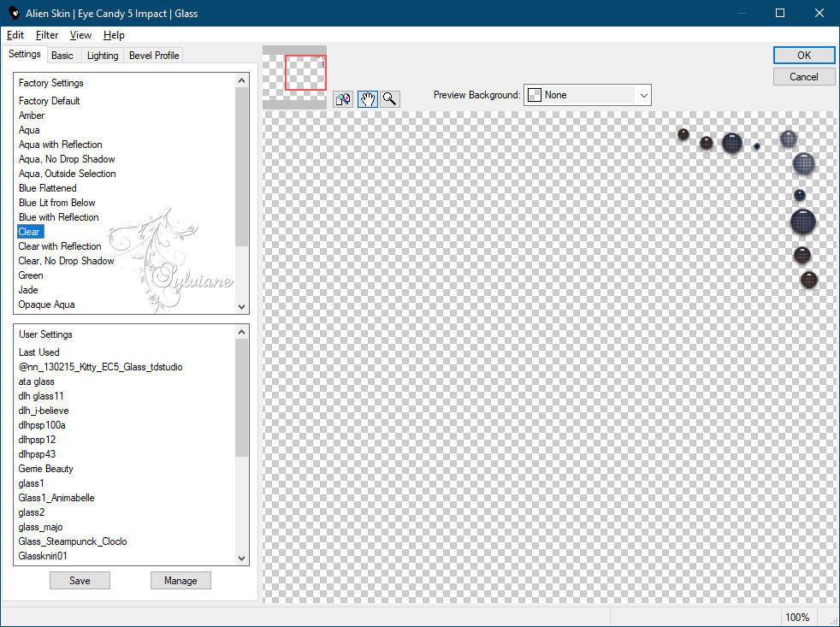The image size is (840, 627).
Task: Click the Factory Settings scroll down arrow
Action: [x=241, y=306]
